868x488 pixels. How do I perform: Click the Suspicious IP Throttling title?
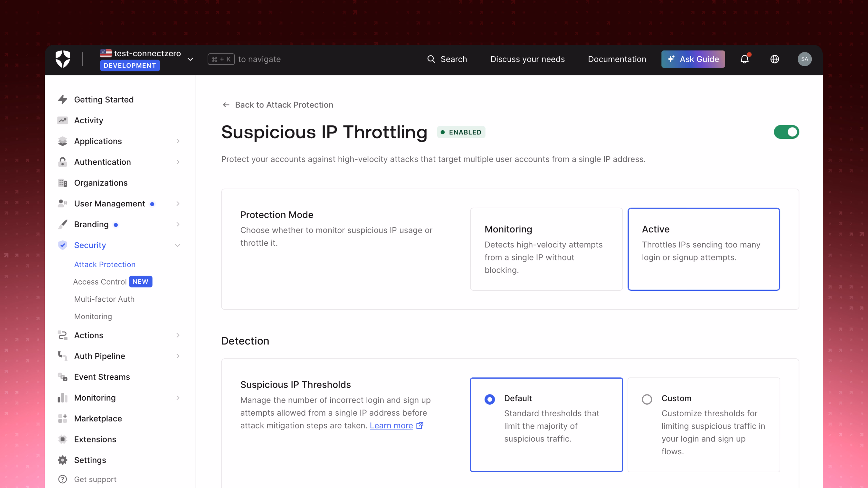coord(324,132)
